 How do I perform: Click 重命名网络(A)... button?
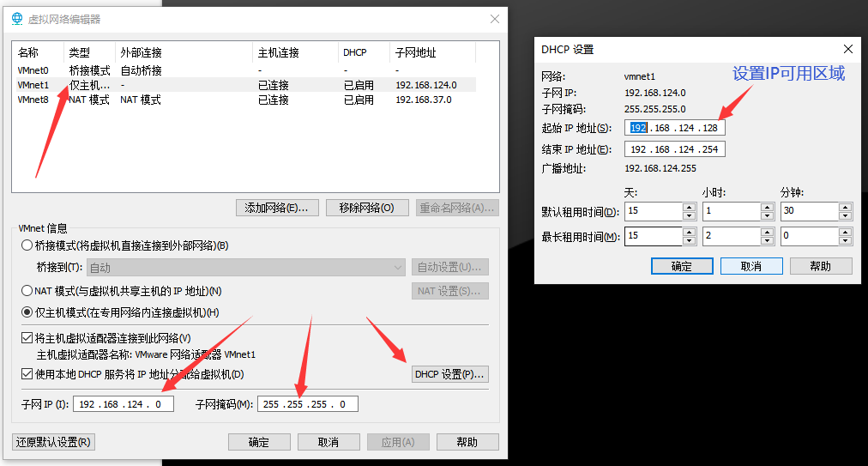coord(456,208)
